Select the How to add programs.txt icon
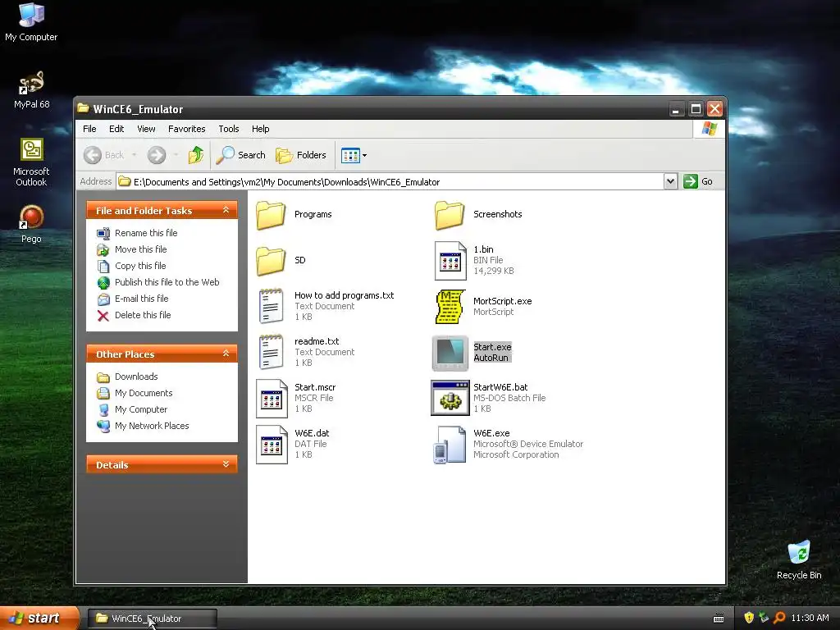 click(271, 307)
